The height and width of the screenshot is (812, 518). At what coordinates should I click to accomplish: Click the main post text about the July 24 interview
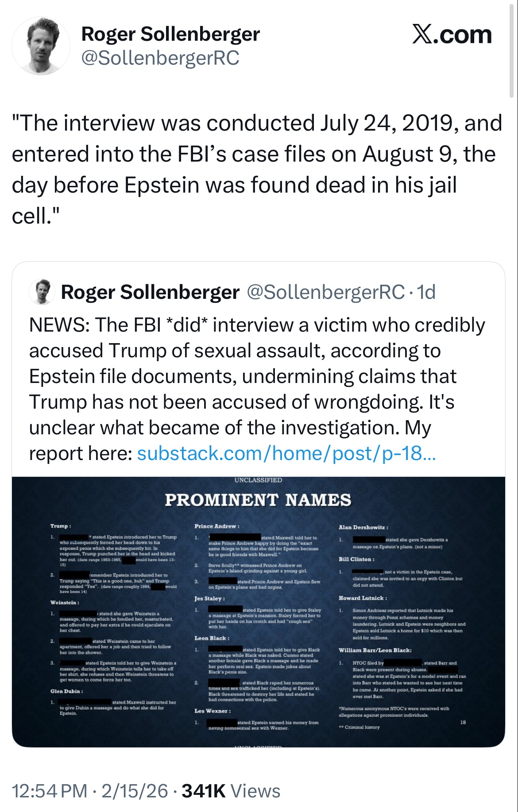pyautogui.click(x=257, y=169)
